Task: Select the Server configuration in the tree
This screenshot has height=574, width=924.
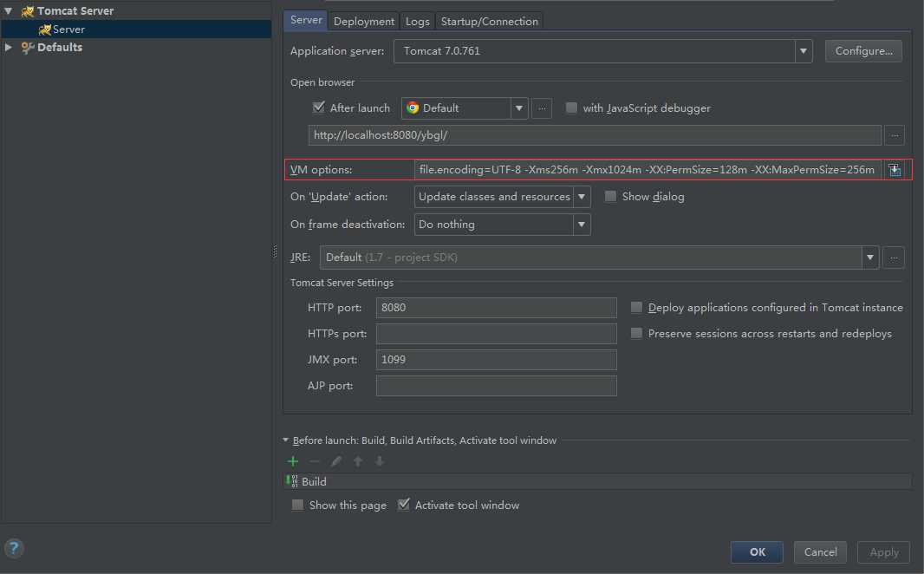Action: pos(136,29)
